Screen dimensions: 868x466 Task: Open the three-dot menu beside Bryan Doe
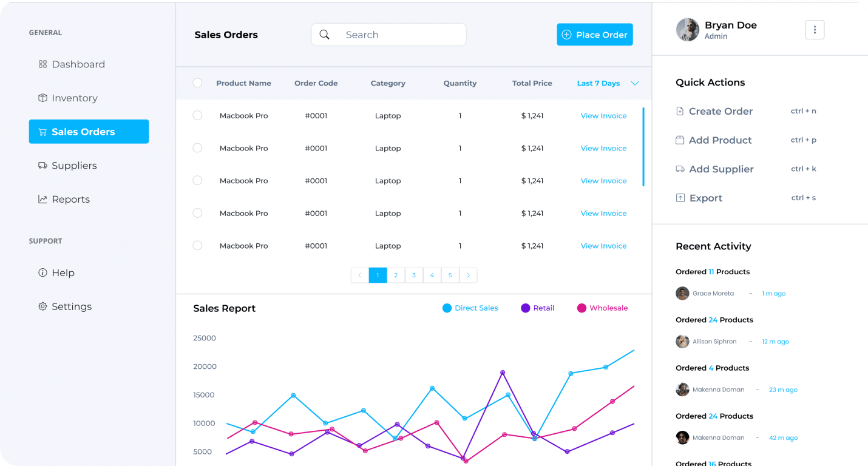click(815, 30)
